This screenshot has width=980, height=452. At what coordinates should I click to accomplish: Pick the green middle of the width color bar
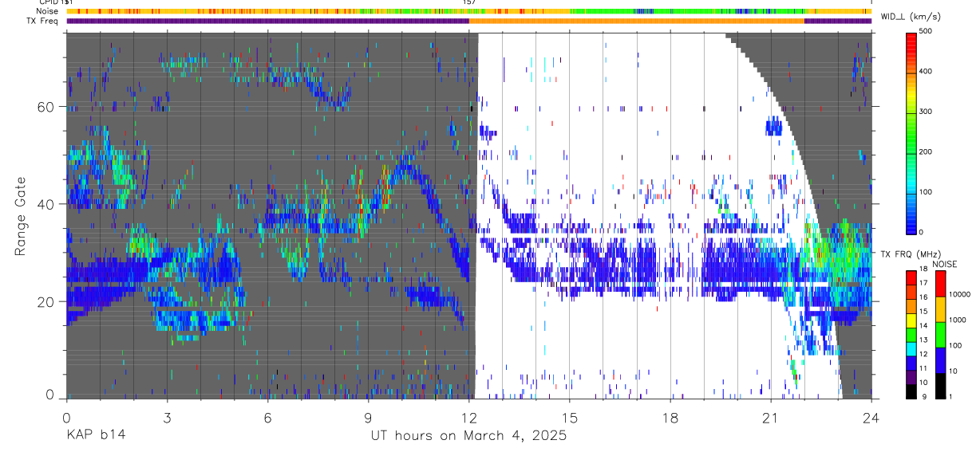pyautogui.click(x=911, y=132)
